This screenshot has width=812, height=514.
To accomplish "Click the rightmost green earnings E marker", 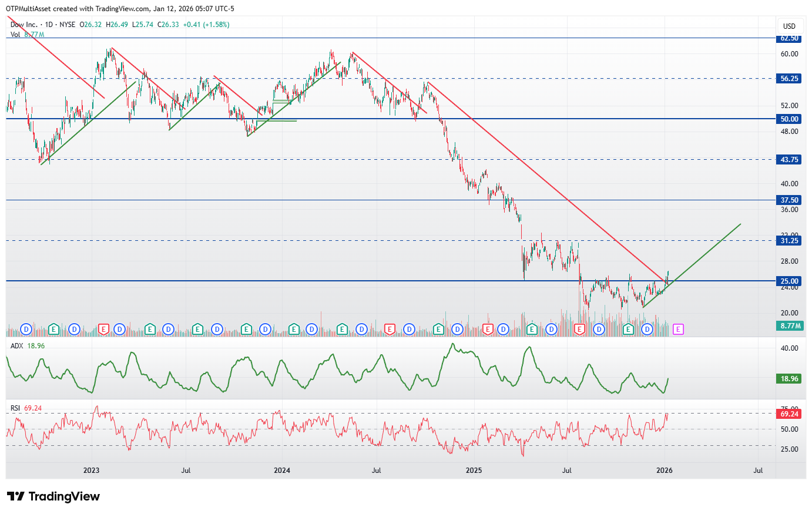I will pyautogui.click(x=628, y=330).
